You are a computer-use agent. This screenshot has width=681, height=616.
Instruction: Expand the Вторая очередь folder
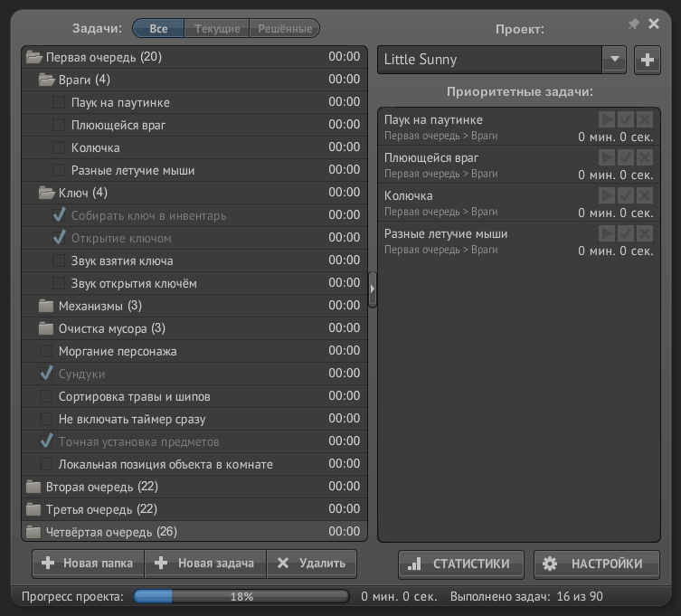(x=33, y=487)
